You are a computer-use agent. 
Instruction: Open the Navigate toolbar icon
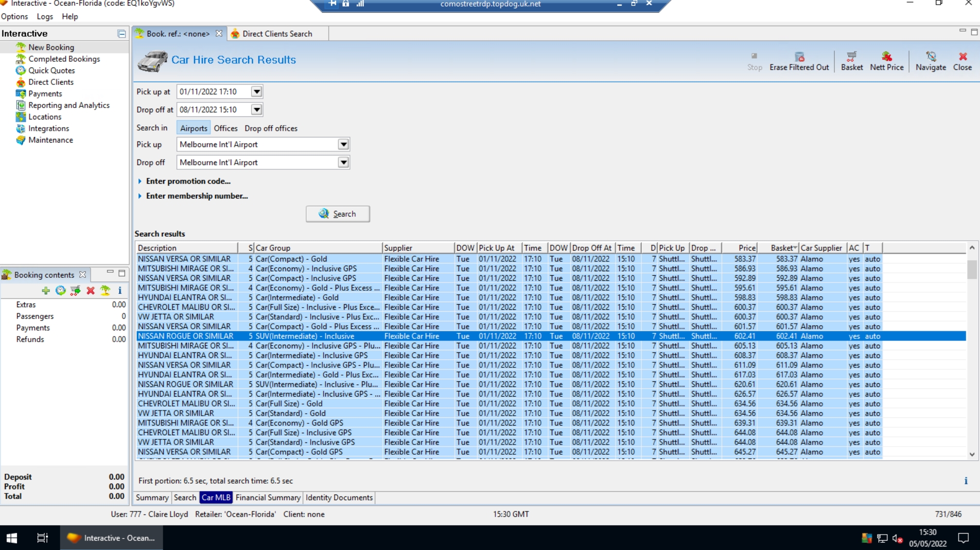point(931,61)
